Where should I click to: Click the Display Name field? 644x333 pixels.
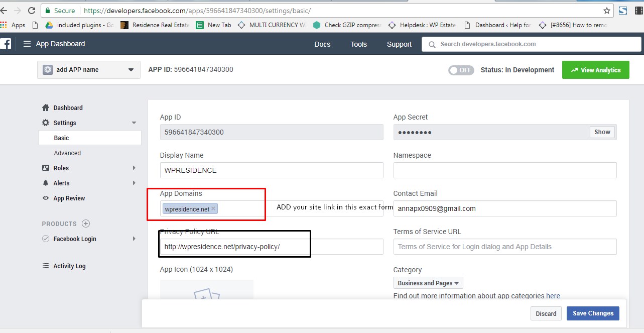pyautogui.click(x=272, y=170)
